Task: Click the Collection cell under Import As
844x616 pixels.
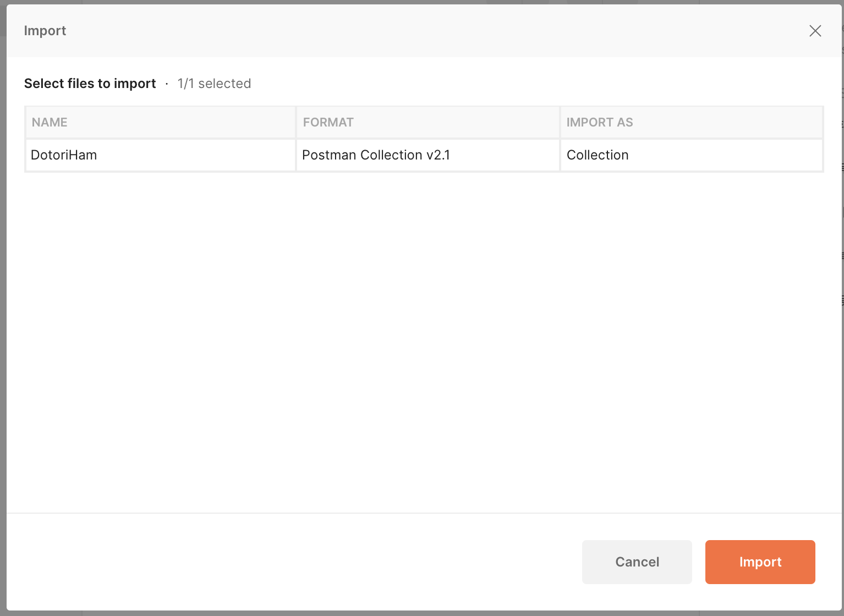Action: (x=692, y=155)
